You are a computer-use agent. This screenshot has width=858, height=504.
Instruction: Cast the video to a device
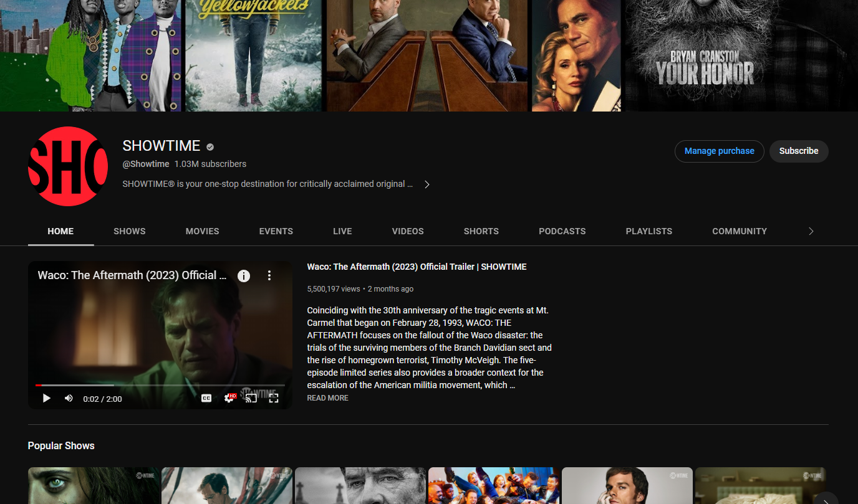coord(251,398)
